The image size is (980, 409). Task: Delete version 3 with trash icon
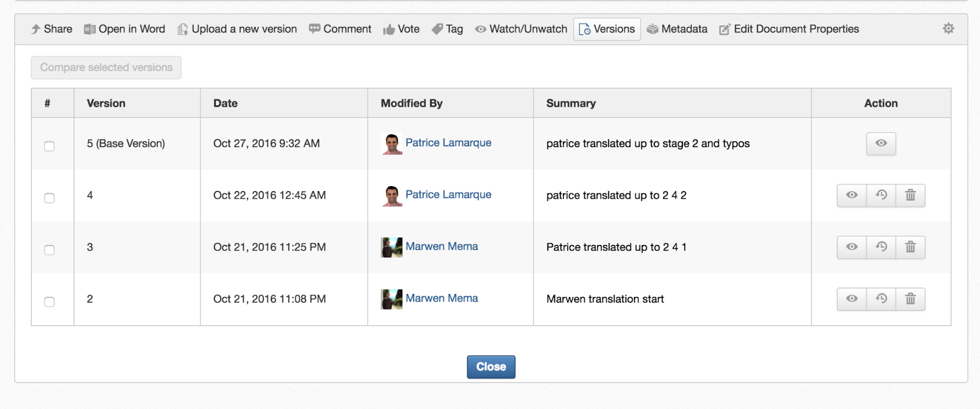point(911,247)
